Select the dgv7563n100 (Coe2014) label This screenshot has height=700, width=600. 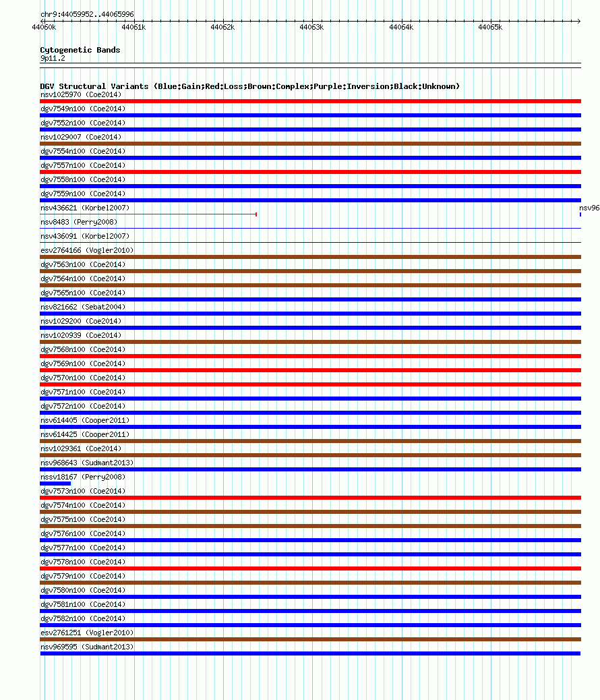tap(83, 265)
